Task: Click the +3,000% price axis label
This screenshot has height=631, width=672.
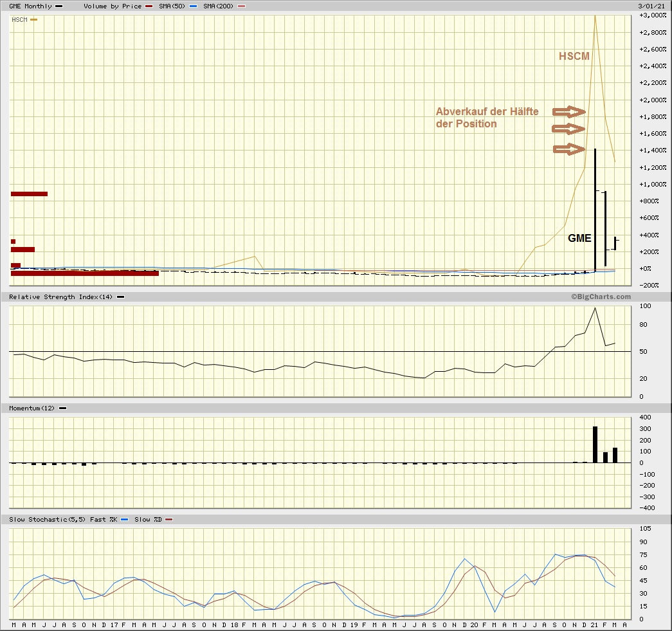Action: (653, 15)
